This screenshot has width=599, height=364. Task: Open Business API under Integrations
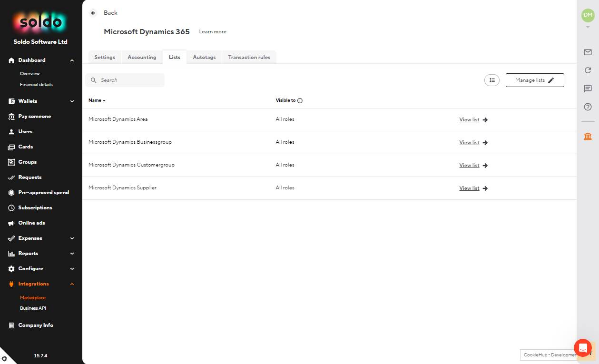click(x=33, y=308)
